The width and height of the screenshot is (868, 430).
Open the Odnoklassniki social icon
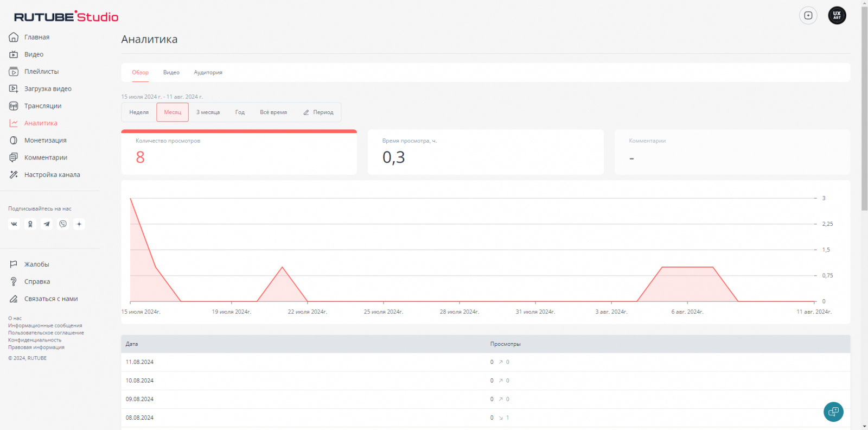30,224
